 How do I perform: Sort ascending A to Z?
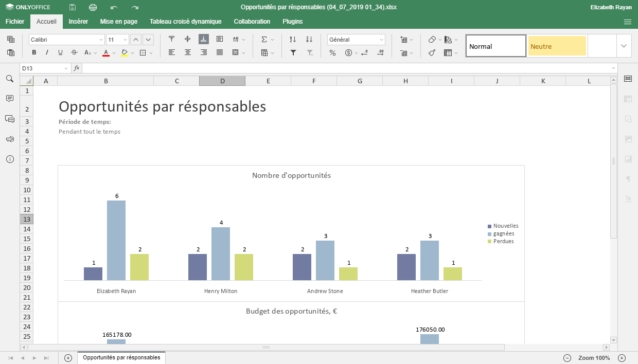(293, 40)
